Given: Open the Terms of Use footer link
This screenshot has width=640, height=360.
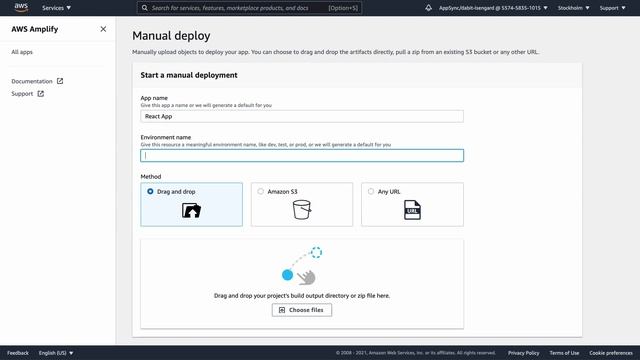Looking at the screenshot, I should pyautogui.click(x=564, y=353).
